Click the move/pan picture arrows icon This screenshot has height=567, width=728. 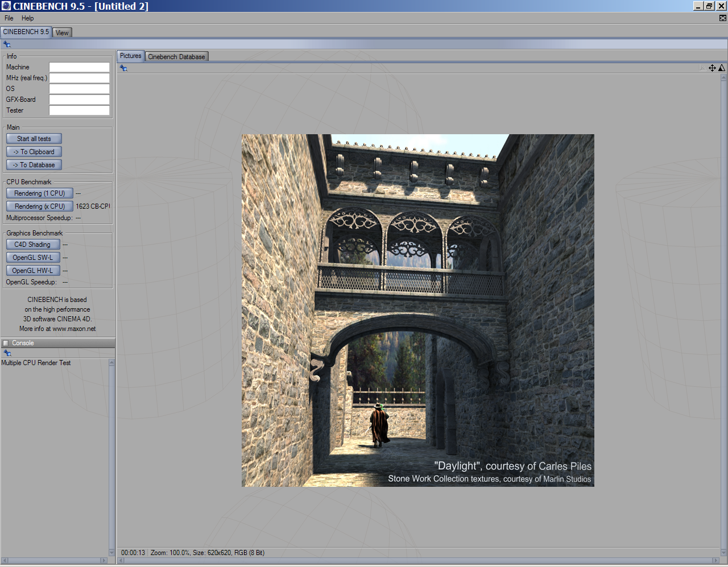tap(712, 68)
